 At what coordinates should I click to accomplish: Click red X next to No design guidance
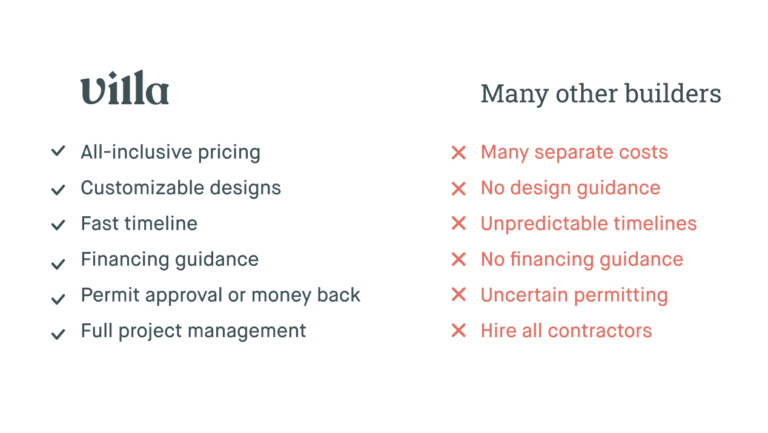[458, 189]
